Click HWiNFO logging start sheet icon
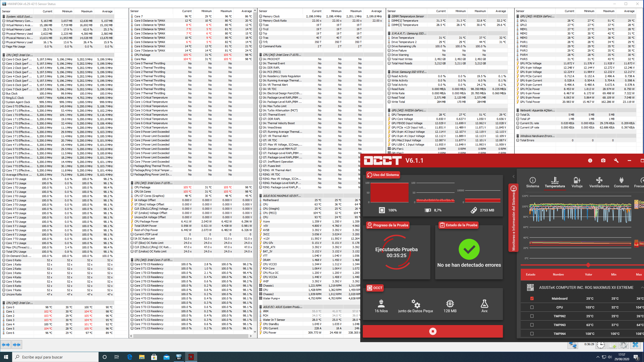 coord(612,345)
